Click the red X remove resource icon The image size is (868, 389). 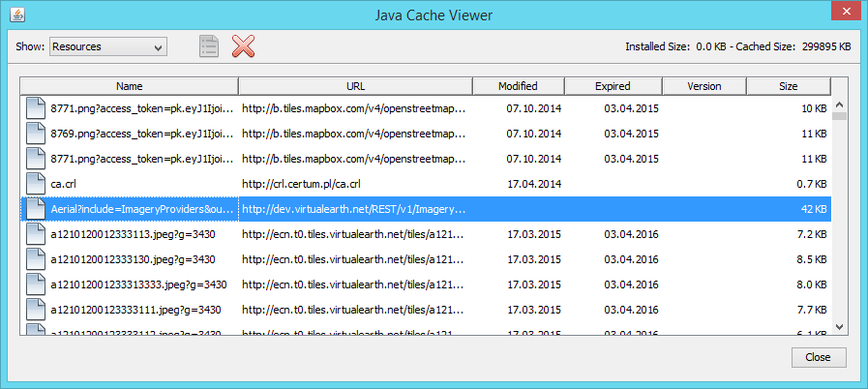(x=244, y=46)
